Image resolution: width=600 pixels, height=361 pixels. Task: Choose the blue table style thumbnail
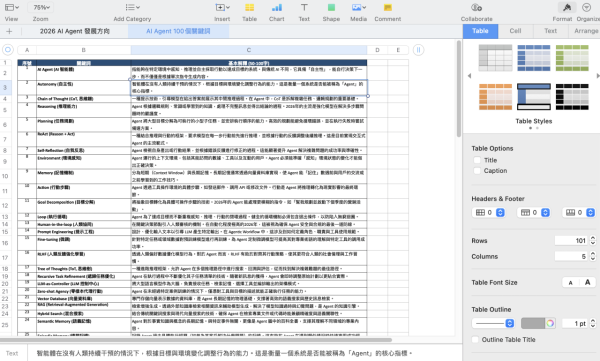(x=534, y=58)
